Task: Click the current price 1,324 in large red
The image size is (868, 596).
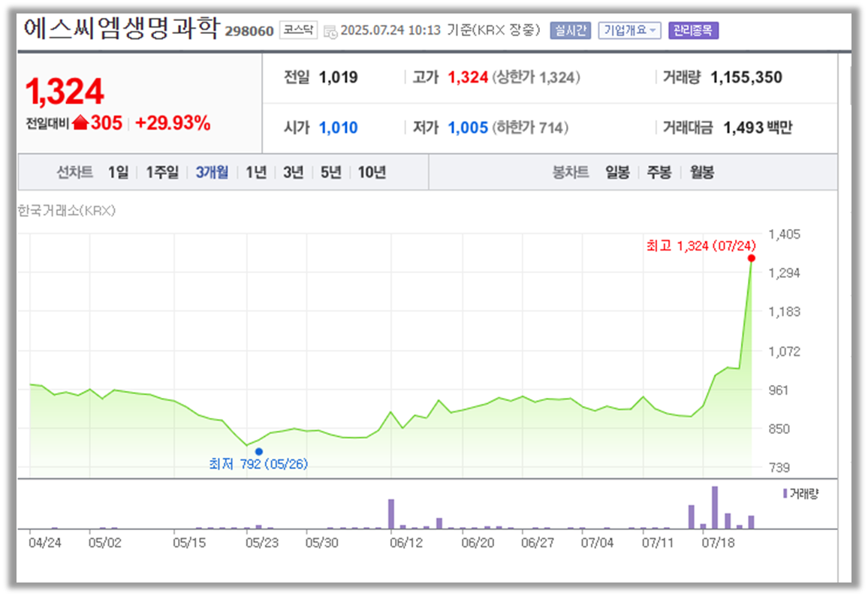Action: [65, 92]
